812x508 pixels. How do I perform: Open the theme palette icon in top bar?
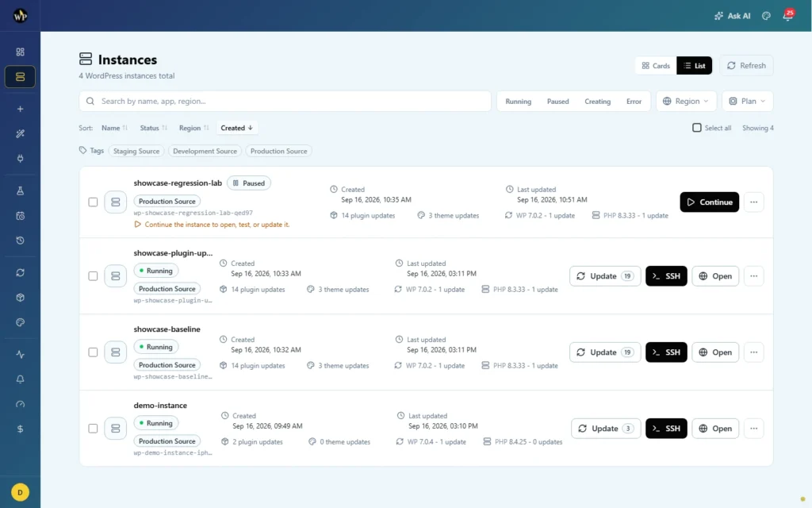pyautogui.click(x=767, y=16)
